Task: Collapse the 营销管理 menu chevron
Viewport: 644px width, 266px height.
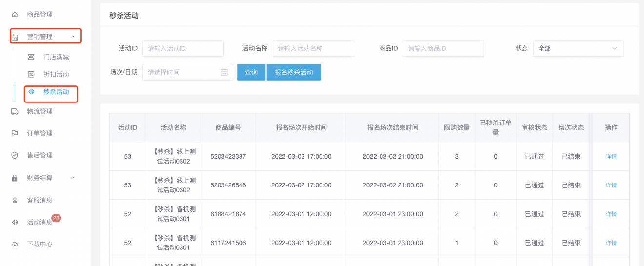Action: (73, 37)
